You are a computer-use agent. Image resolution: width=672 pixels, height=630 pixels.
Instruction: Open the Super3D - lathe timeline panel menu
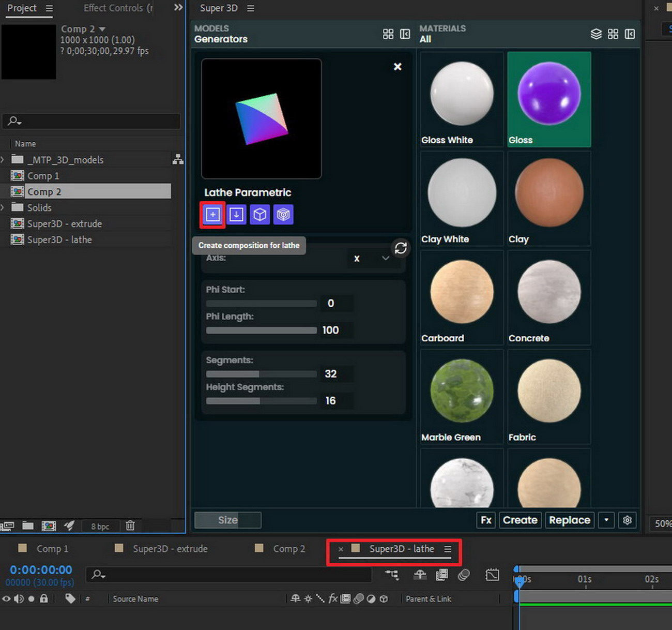pyautogui.click(x=448, y=549)
